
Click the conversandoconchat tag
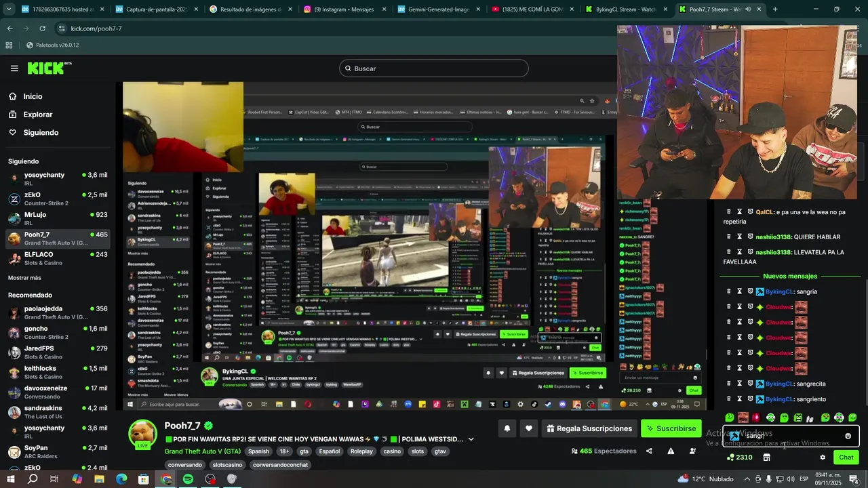coord(280,465)
